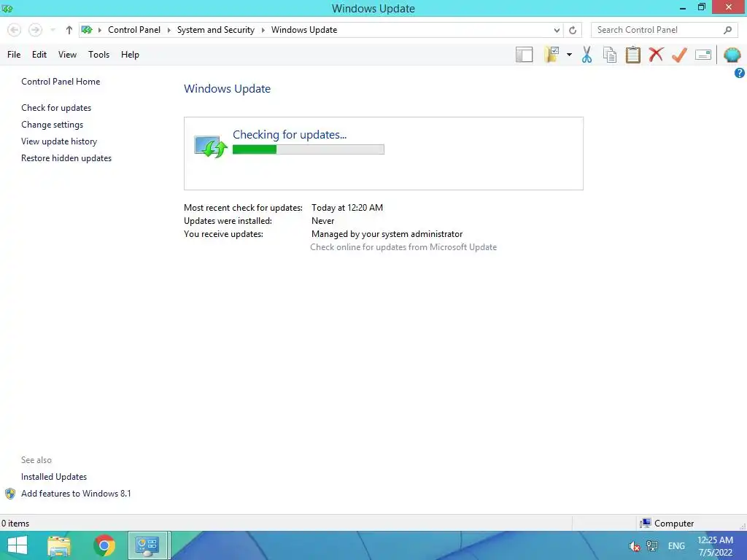Screen dimensions: 747x560
Task: Click the shield icon beside Add features
Action: pos(10,494)
